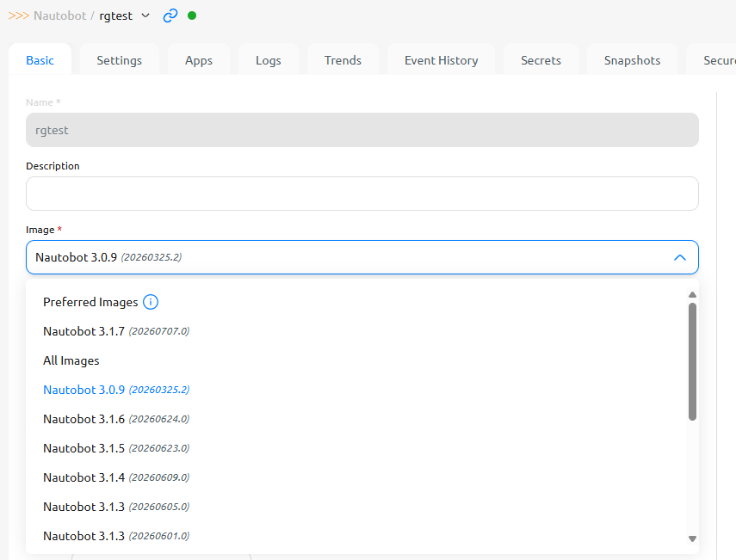This screenshot has height=560, width=736.
Task: Open the Logs tab
Action: [268, 60]
